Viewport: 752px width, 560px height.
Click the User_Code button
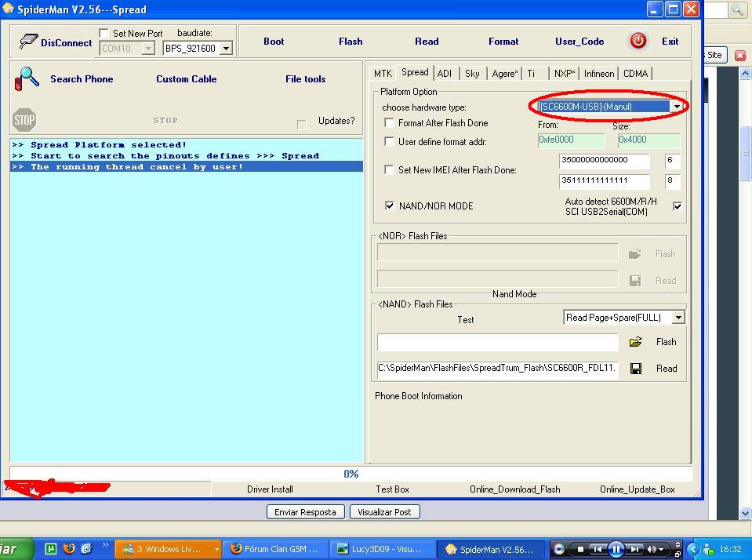coord(579,42)
